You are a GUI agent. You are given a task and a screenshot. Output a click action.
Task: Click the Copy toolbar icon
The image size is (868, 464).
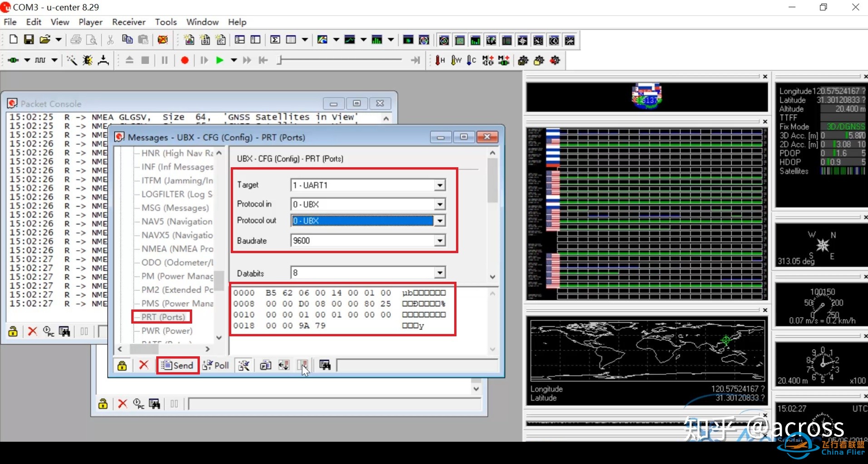tap(127, 40)
